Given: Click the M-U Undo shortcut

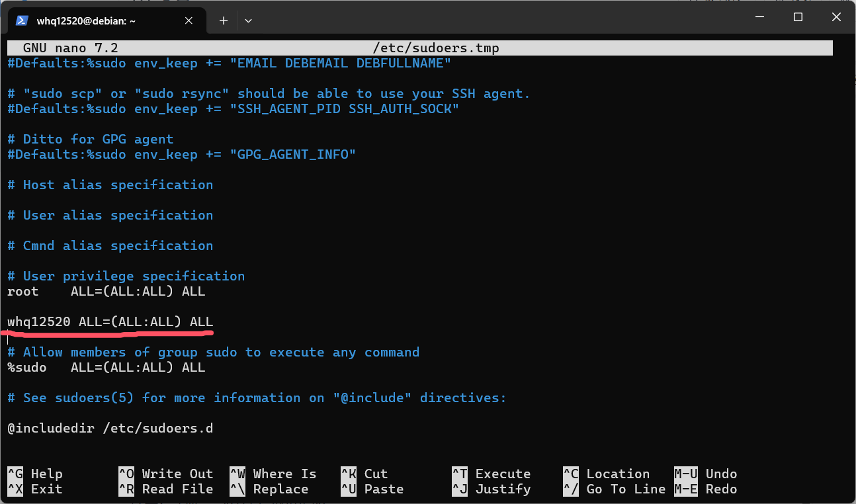Looking at the screenshot, I should click(x=705, y=474).
